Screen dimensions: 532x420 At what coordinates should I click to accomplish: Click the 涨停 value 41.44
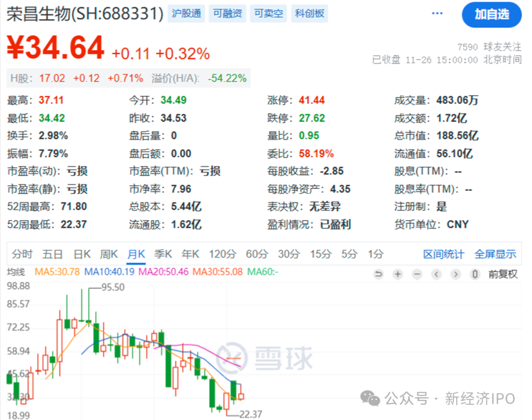pos(311,100)
